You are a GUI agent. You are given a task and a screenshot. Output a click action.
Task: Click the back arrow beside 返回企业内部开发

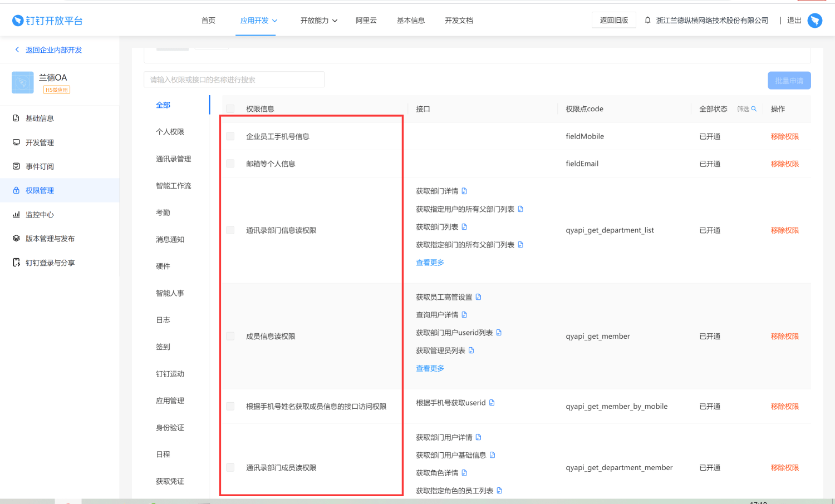point(17,50)
